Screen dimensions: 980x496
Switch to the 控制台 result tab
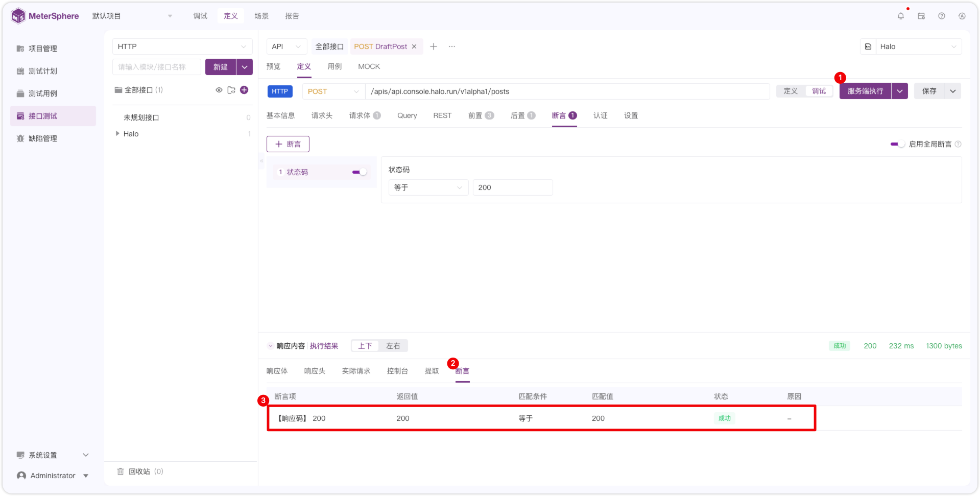tap(397, 371)
